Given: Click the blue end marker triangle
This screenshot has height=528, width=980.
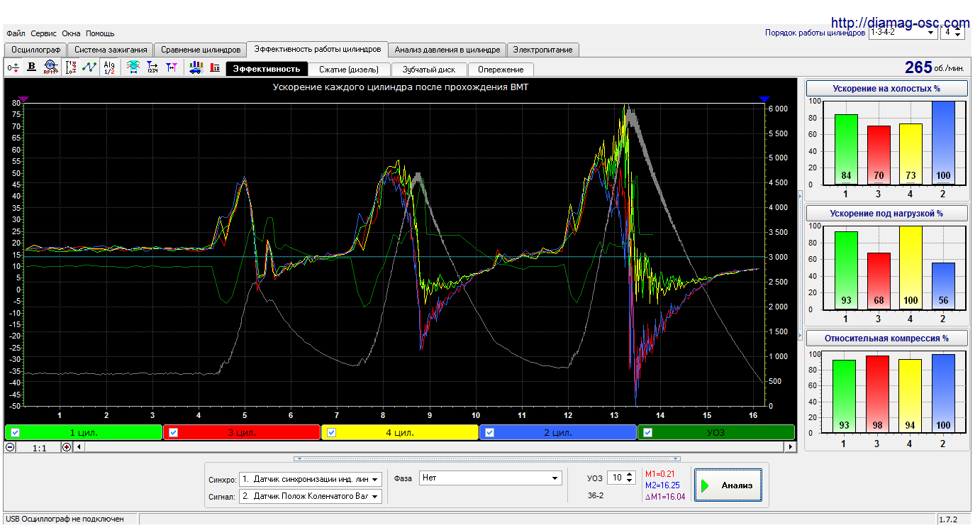Looking at the screenshot, I should click(764, 99).
